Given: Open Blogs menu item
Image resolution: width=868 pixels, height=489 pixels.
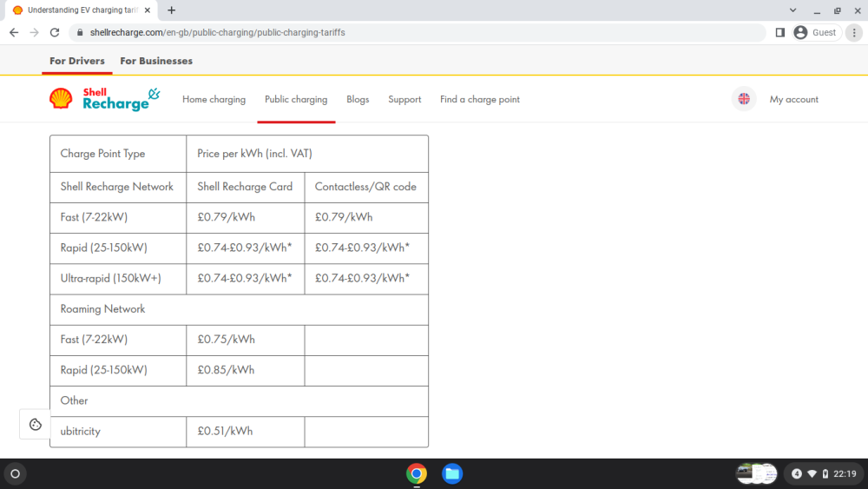Looking at the screenshot, I should point(358,99).
